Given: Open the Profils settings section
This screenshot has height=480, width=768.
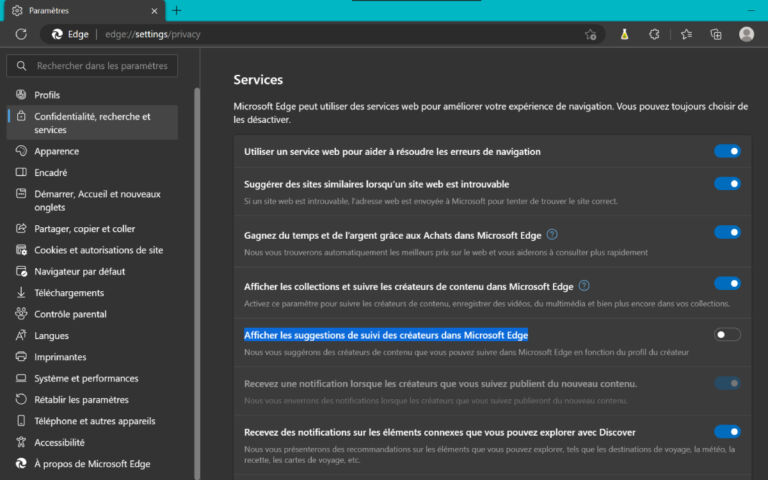Looking at the screenshot, I should 92,95.
